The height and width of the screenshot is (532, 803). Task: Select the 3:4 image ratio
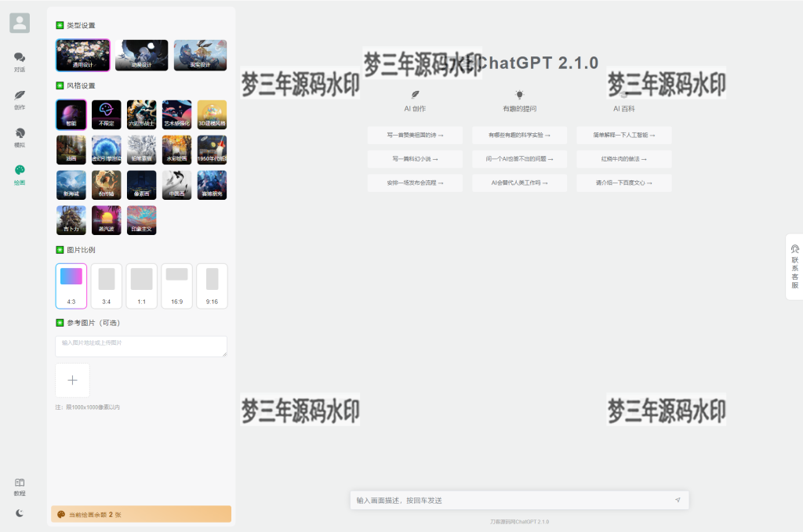pyautogui.click(x=107, y=286)
